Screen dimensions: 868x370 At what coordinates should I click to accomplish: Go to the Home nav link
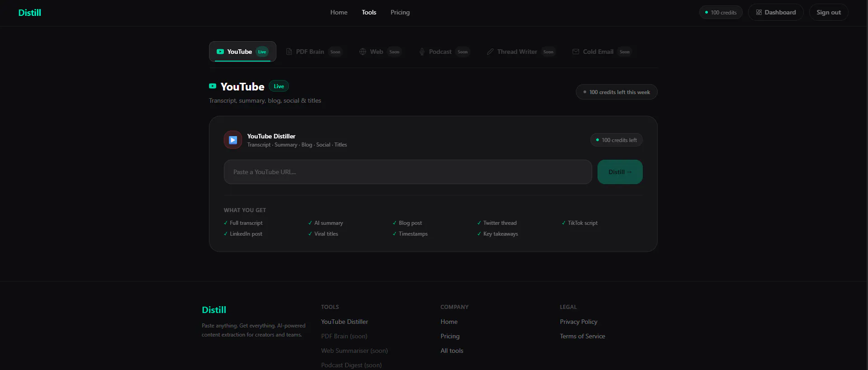(339, 12)
